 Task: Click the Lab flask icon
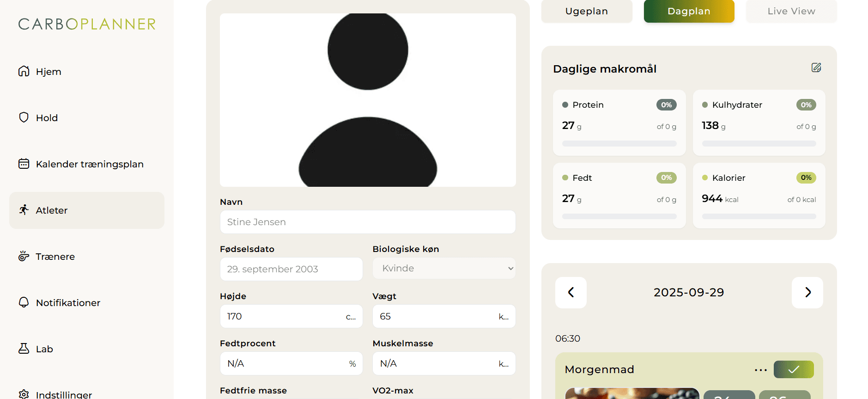tap(24, 349)
